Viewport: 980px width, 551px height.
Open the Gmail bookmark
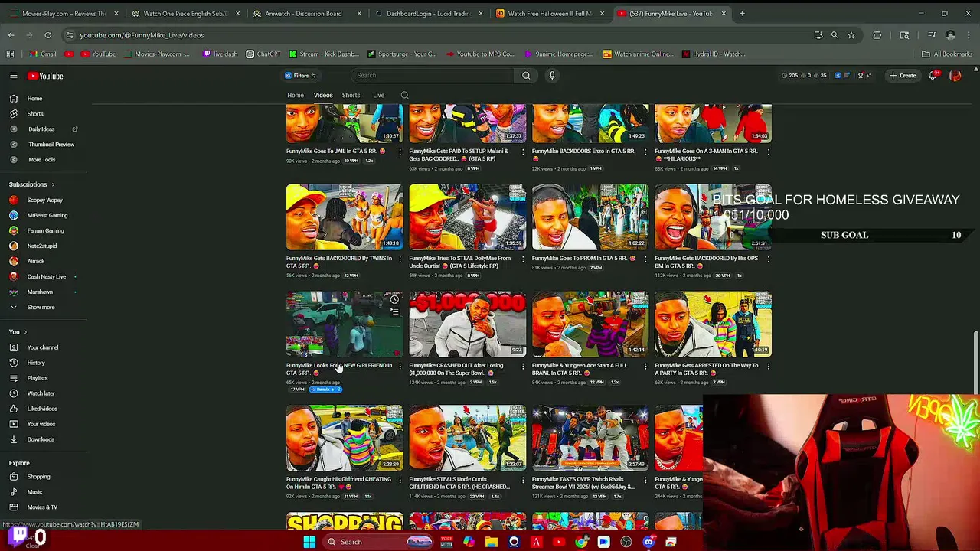[43, 54]
